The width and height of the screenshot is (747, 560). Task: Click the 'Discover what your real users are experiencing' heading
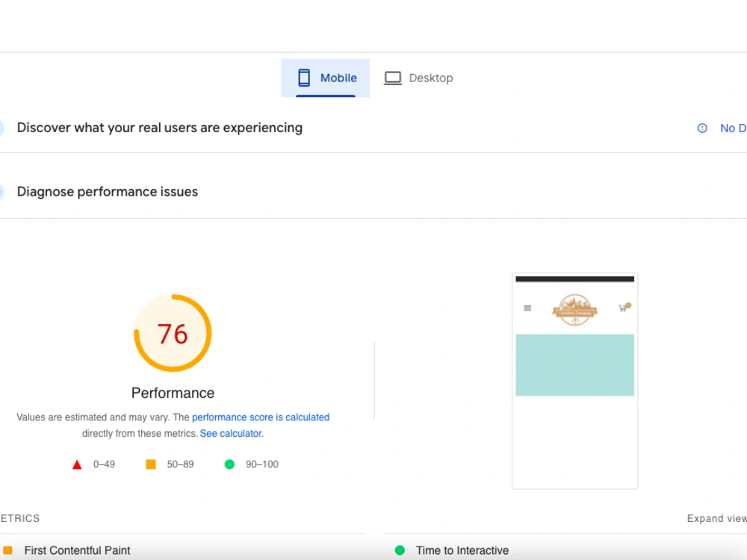pos(160,128)
